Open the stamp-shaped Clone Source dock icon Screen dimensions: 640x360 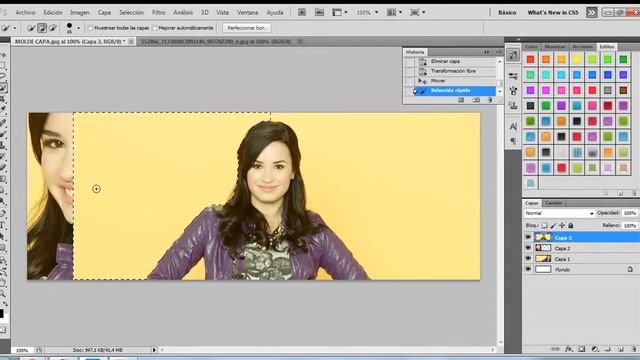click(513, 106)
